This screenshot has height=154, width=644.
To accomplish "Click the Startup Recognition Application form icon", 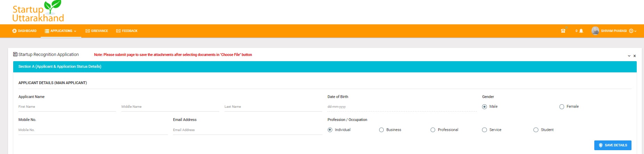I will [x=15, y=54].
